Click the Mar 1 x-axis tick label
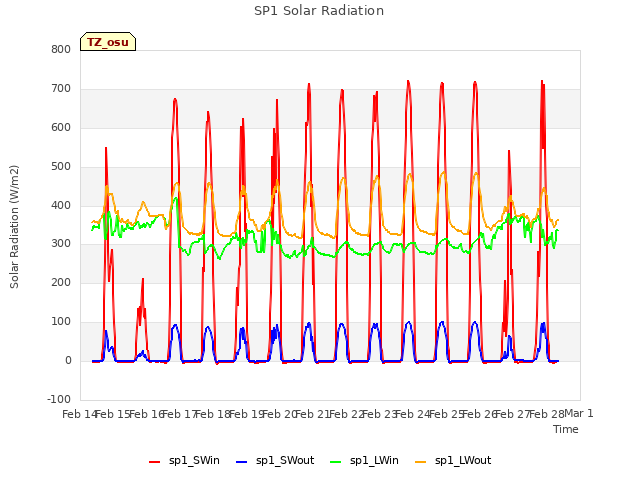Image resolution: width=640 pixels, height=480 pixels. pos(579,413)
